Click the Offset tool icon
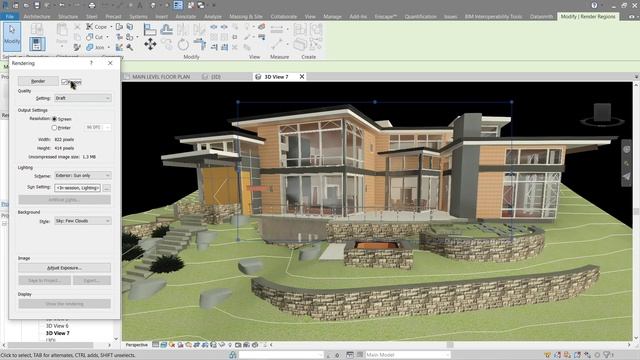 coord(166,29)
